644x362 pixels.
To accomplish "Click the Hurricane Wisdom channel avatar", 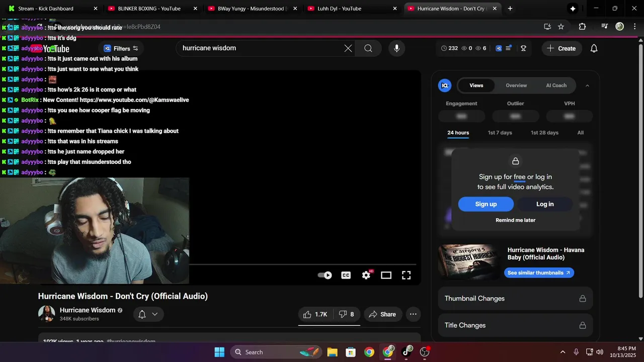I will pos(46,314).
